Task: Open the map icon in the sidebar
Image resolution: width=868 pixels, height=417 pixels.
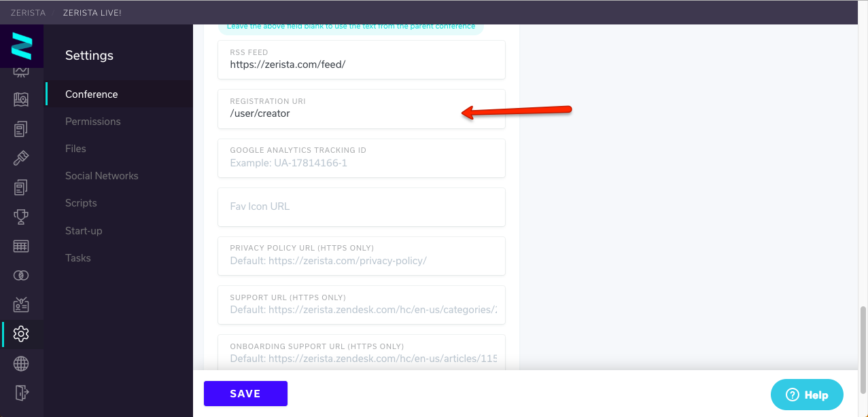Action: coord(21,100)
